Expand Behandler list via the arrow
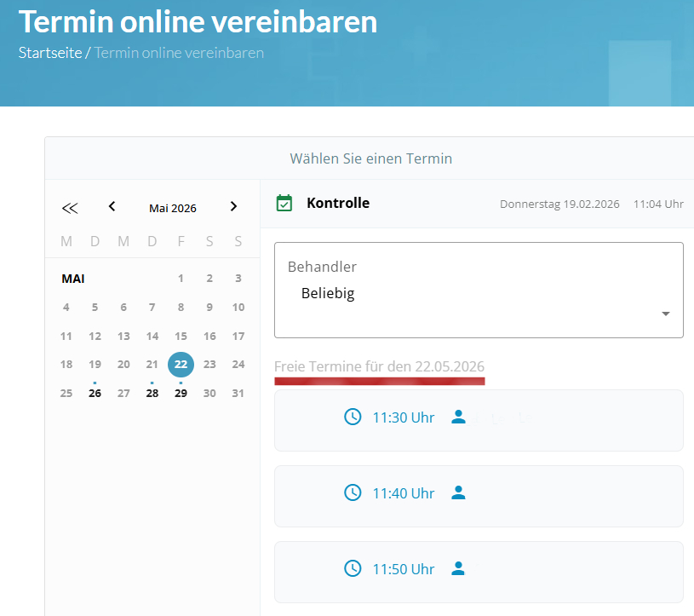Viewport: 694px width, 616px height. (666, 314)
